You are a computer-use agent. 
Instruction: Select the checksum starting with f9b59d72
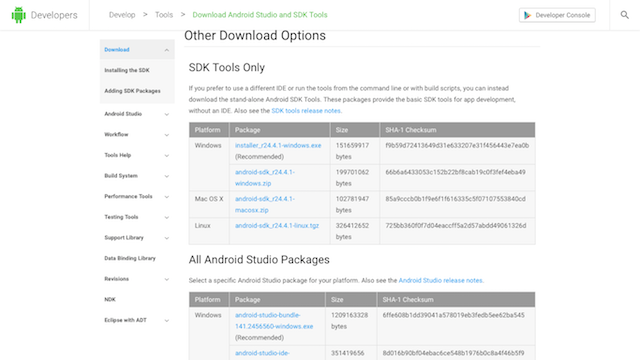[457, 145]
